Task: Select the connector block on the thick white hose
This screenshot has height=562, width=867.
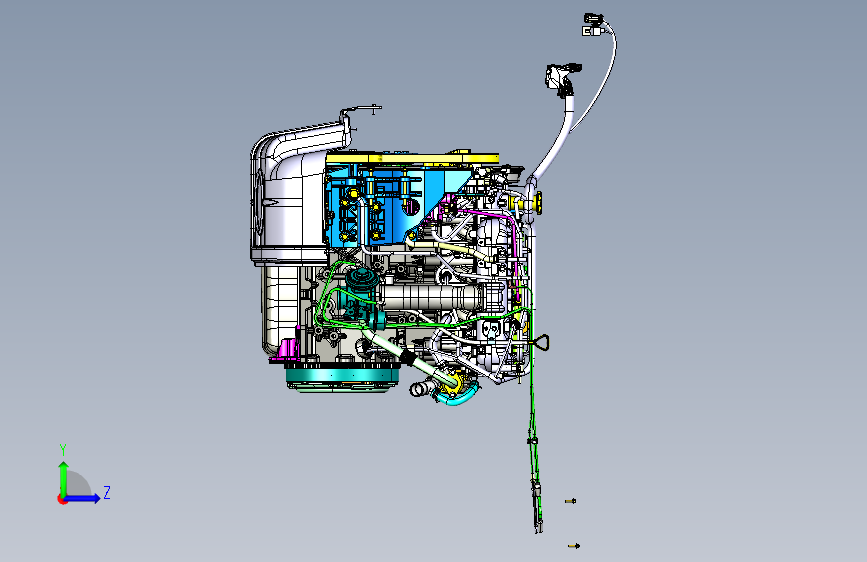Action: [561, 79]
